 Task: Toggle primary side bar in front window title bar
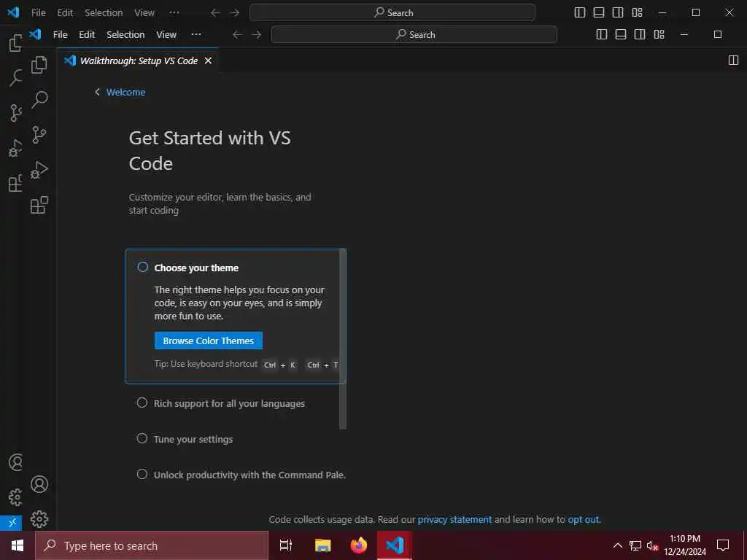pyautogui.click(x=602, y=34)
